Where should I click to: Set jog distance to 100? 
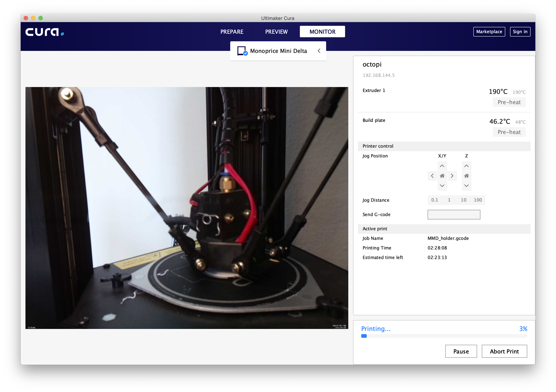coord(478,200)
